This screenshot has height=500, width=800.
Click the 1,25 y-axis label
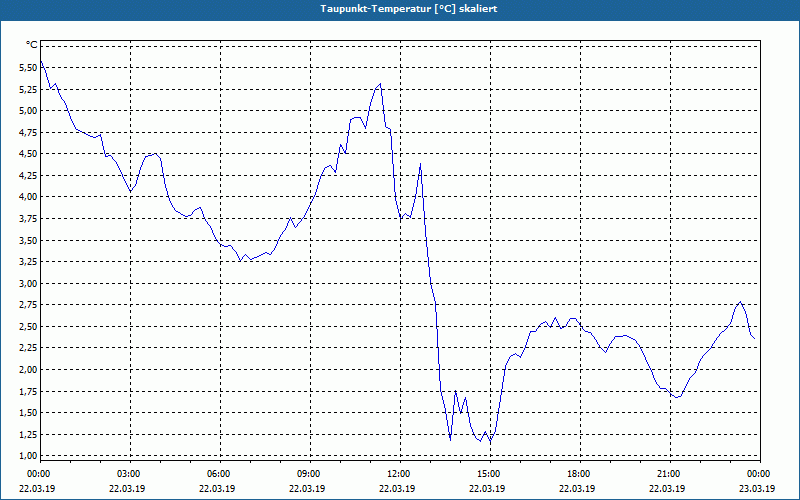29,434
